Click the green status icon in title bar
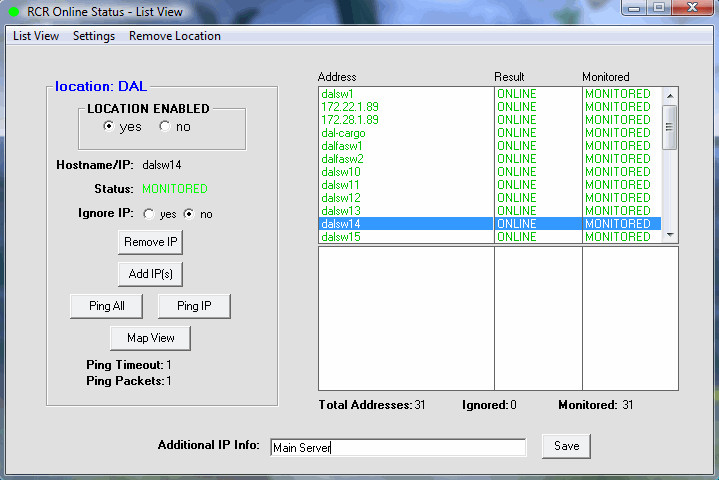 pyautogui.click(x=14, y=12)
